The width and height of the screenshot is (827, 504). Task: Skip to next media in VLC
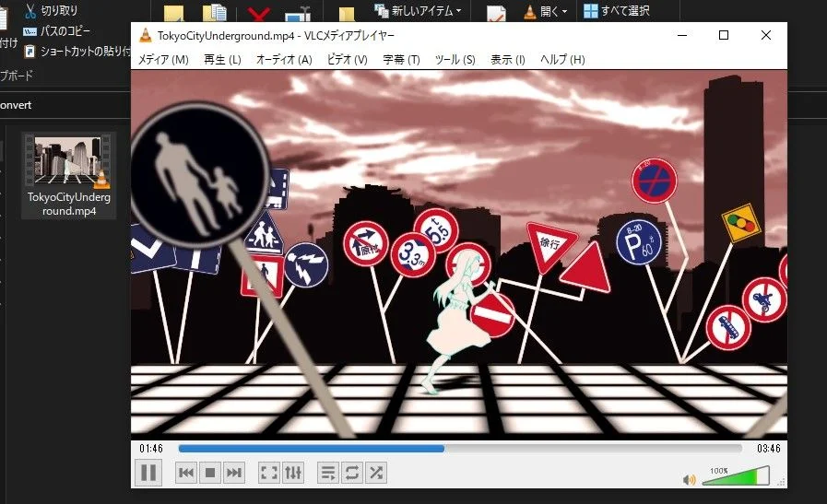(233, 473)
